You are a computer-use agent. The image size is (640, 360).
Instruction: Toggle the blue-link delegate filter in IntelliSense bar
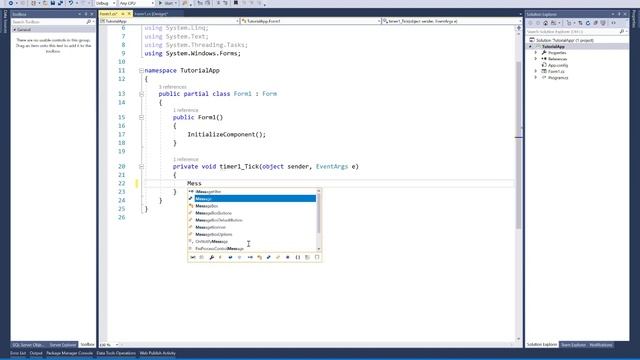click(x=269, y=257)
